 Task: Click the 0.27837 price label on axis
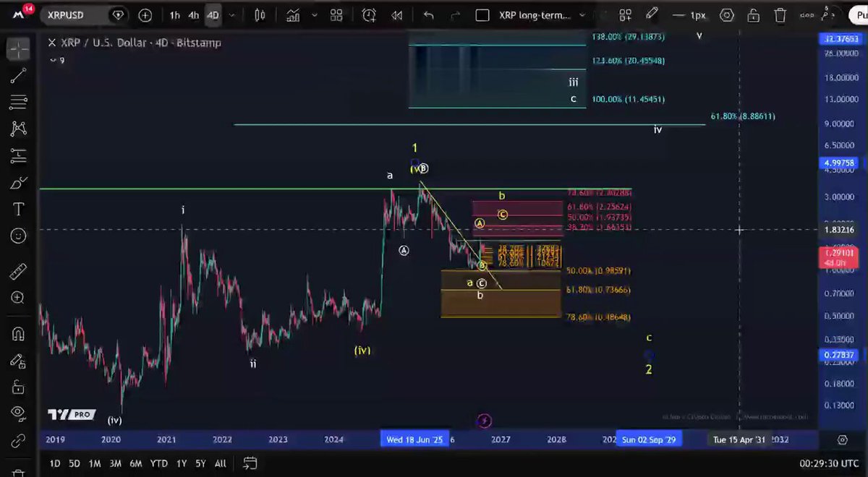point(839,355)
